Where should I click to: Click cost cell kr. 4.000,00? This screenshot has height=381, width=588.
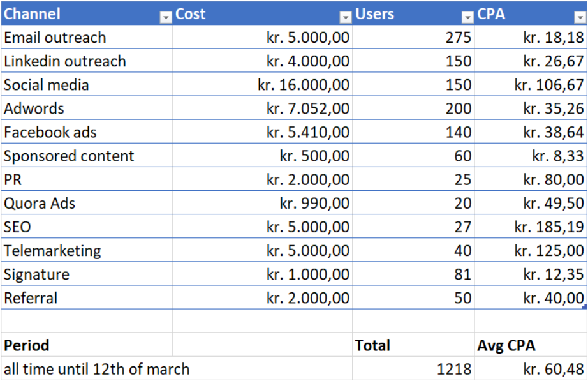click(x=263, y=61)
